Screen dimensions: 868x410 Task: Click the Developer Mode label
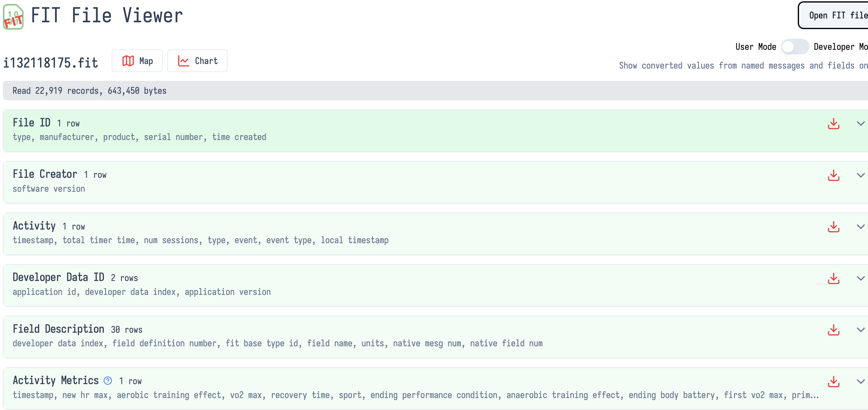point(841,47)
